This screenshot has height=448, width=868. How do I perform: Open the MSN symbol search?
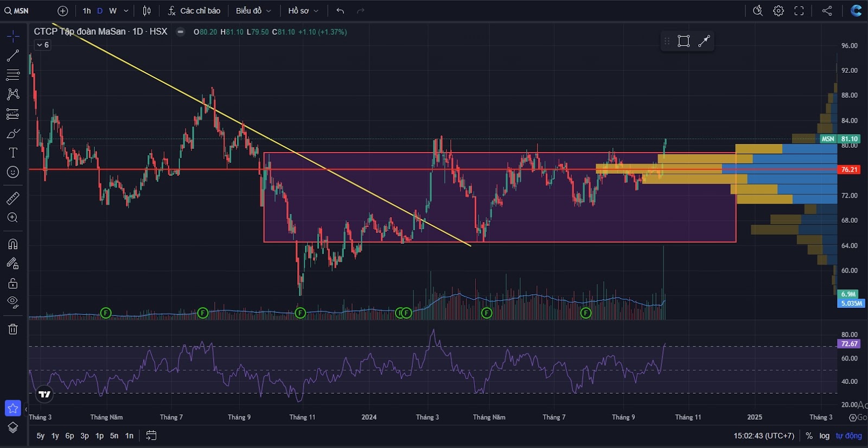point(17,11)
